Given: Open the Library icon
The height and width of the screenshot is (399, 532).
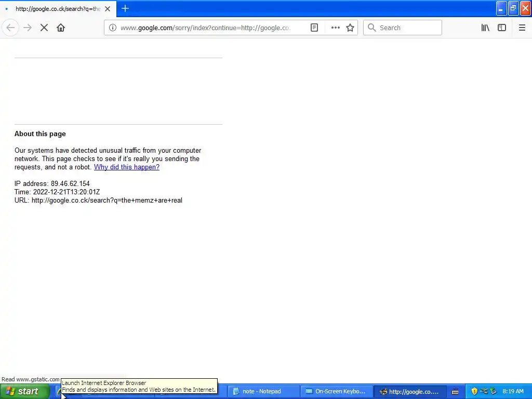Looking at the screenshot, I should click(485, 28).
